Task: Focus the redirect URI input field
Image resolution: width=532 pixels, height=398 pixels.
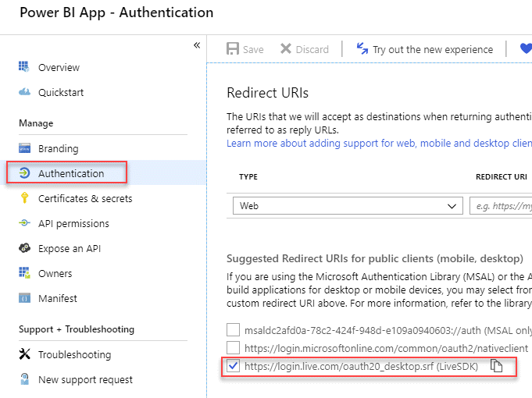Action: pos(501,206)
